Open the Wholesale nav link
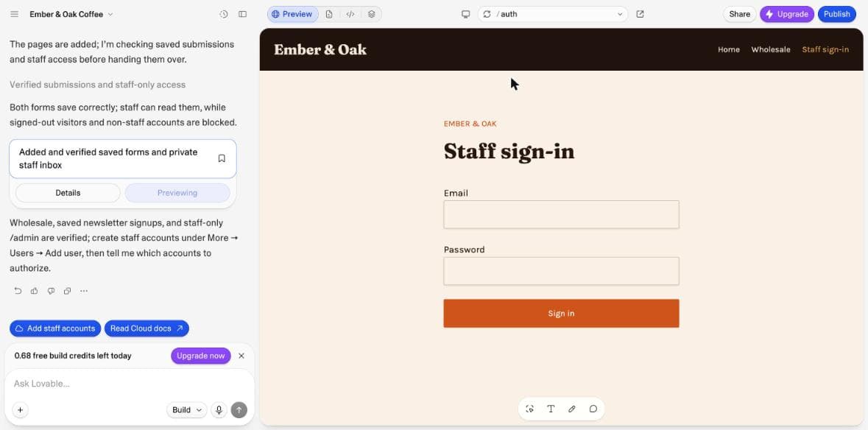This screenshot has height=430, width=868. click(x=771, y=50)
